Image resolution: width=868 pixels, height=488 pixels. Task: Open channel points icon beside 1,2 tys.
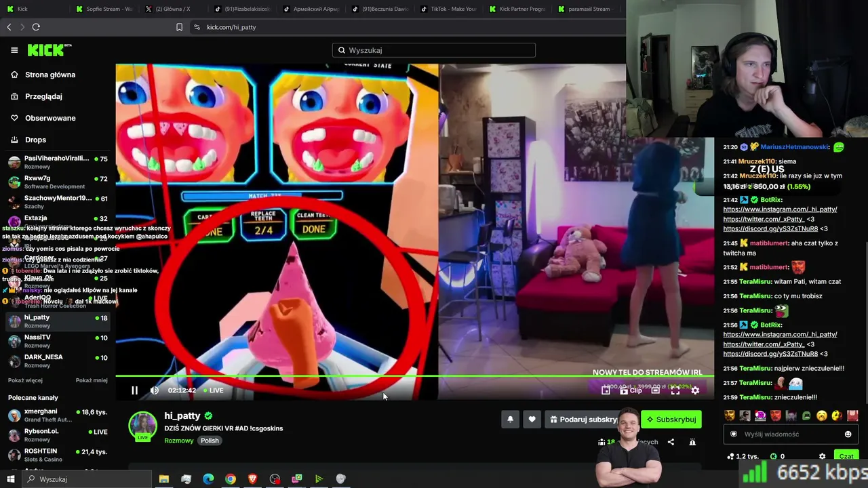(x=730, y=457)
